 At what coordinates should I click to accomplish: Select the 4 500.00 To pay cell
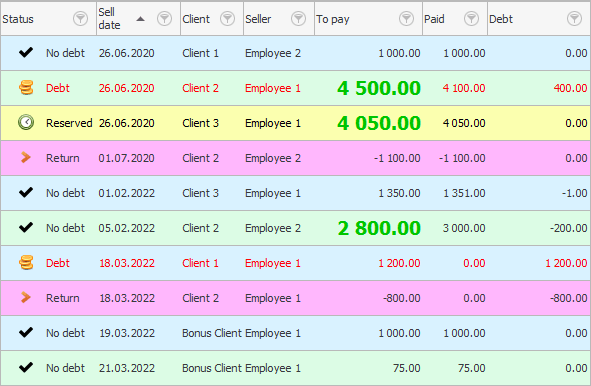[x=379, y=88]
